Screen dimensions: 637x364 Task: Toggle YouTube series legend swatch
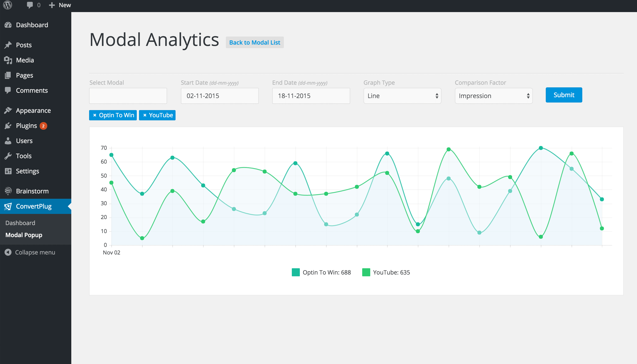tap(366, 272)
